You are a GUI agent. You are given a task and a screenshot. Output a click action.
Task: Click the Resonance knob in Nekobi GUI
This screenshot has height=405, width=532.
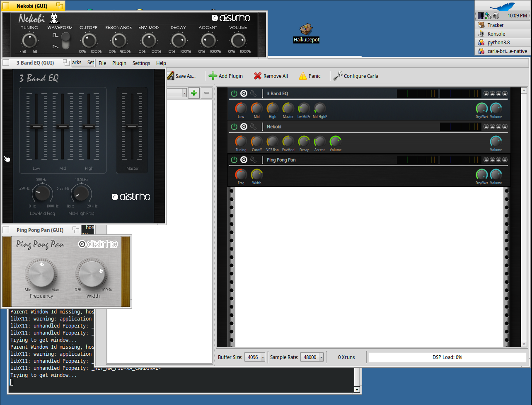point(118,41)
